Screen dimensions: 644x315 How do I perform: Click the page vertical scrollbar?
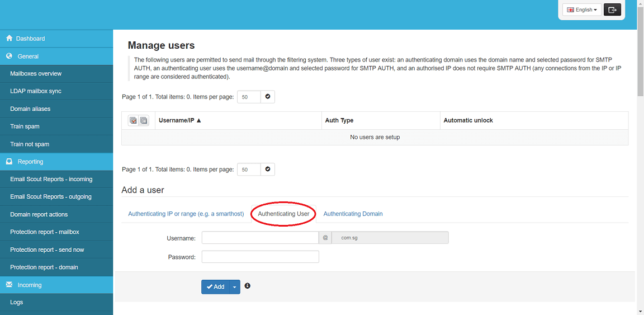(640, 158)
